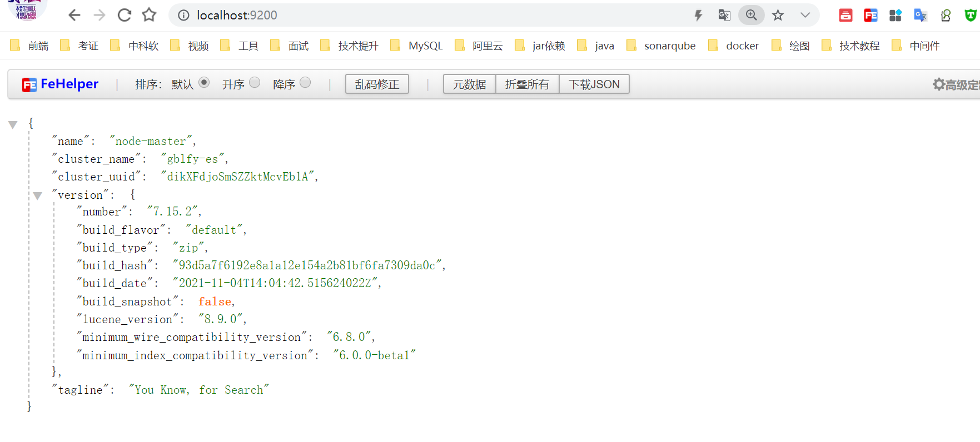Click the tagline "You Know, for Search"
Screen dimensions: 980x442
198,390
